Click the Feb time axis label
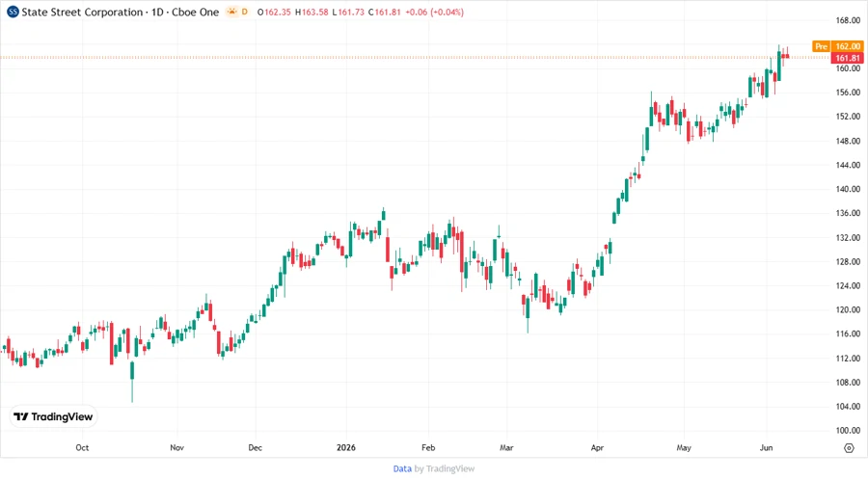The height and width of the screenshot is (480, 868). coord(428,447)
